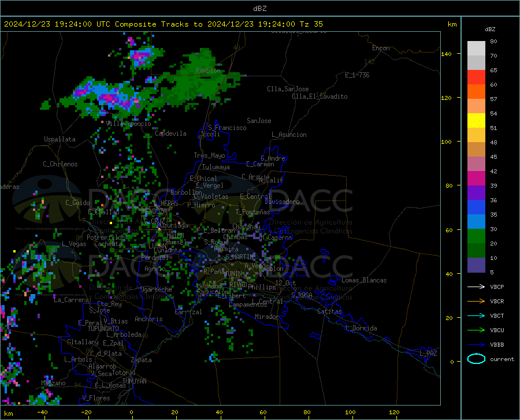Viewport: 520px width, 420px height.
Task: Click the Potrerillos place label
Action: (x=106, y=237)
